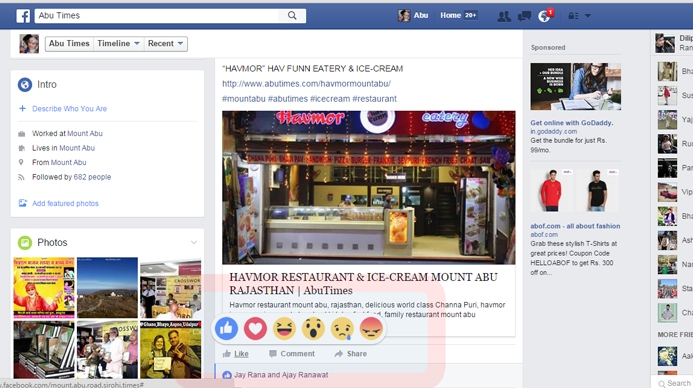The height and width of the screenshot is (388, 693).
Task: Open the friend requests icon
Action: [x=504, y=16]
